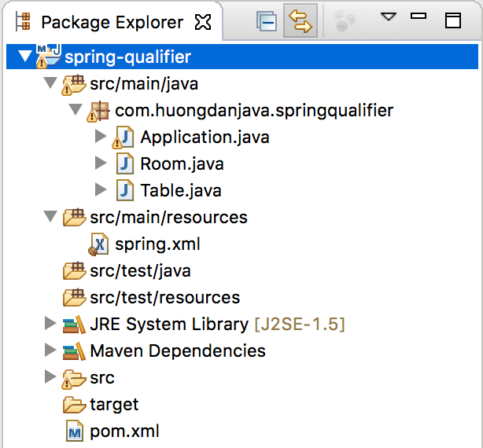The width and height of the screenshot is (483, 448).
Task: Select src/test/resources label
Action: click(x=164, y=298)
